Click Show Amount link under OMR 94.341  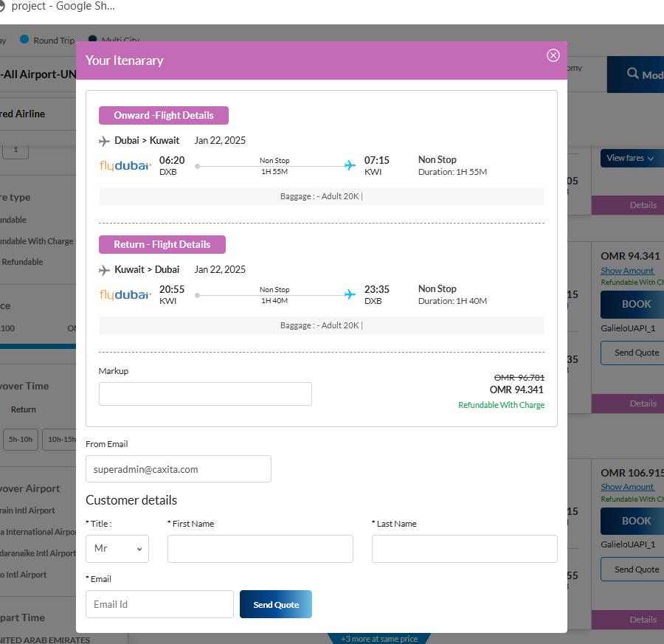(x=627, y=271)
